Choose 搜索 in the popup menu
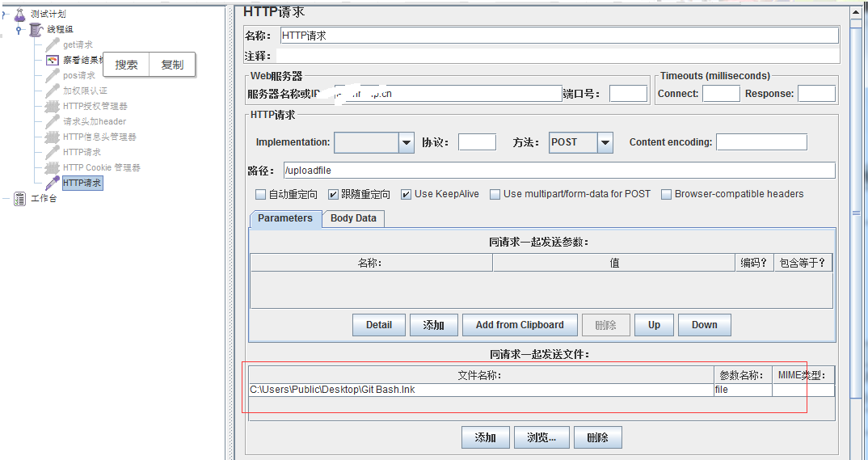The image size is (868, 460). click(x=126, y=65)
